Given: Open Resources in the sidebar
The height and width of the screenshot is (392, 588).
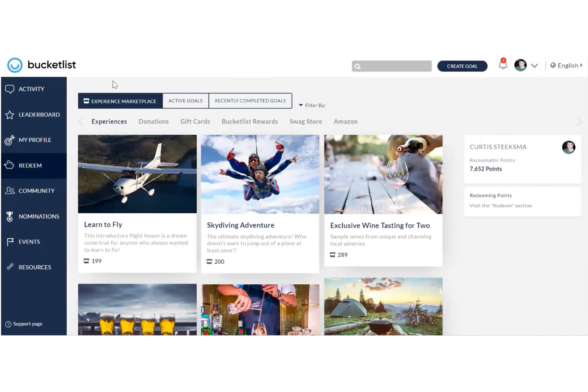Looking at the screenshot, I should point(35,267).
